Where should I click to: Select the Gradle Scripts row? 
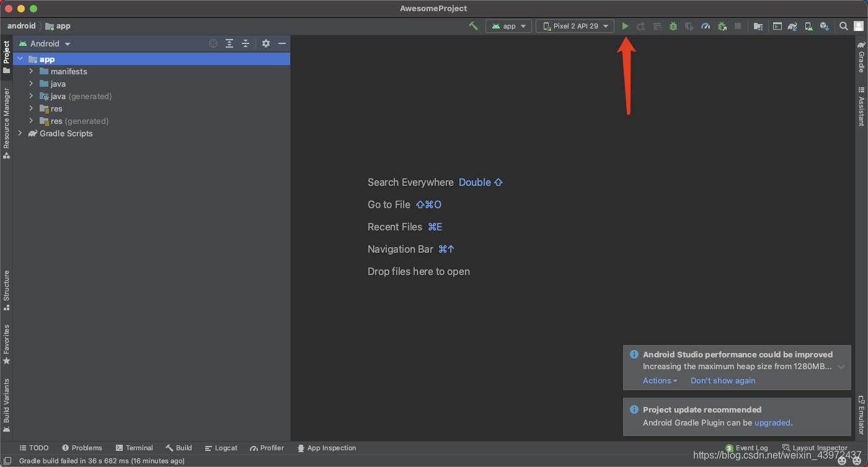click(151, 133)
